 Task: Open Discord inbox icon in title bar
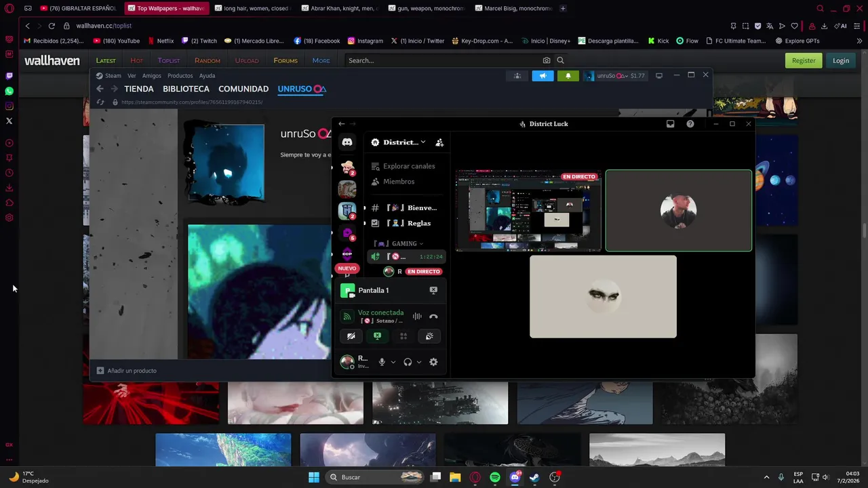pos(670,124)
